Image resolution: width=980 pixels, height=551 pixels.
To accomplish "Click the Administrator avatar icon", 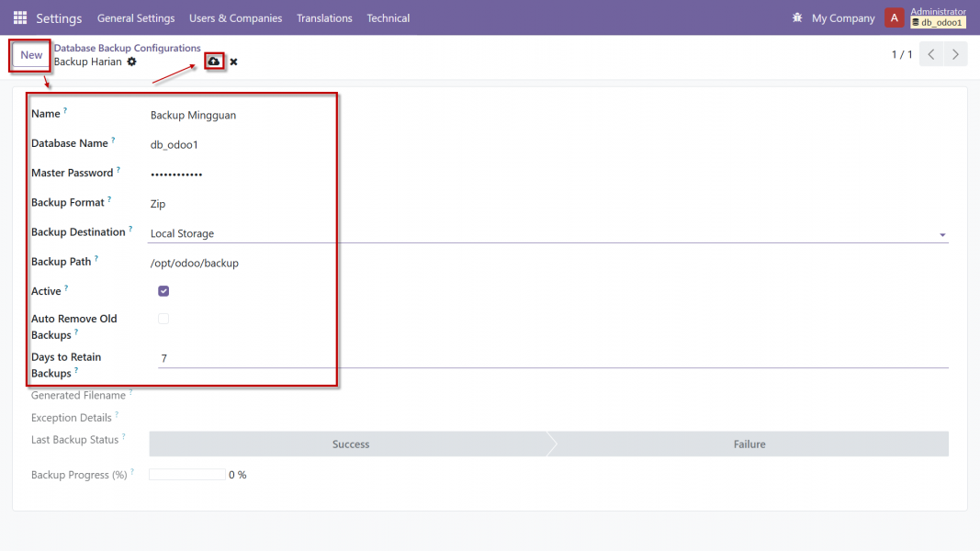I will coord(895,18).
